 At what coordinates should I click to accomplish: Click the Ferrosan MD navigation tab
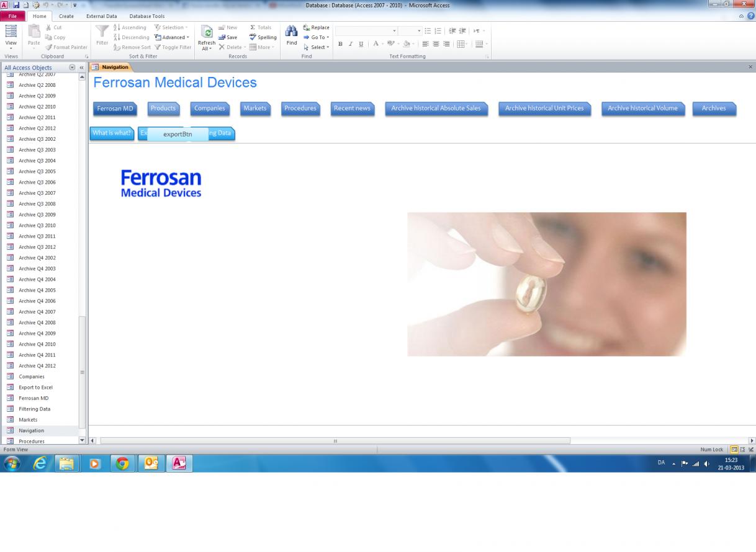click(115, 109)
